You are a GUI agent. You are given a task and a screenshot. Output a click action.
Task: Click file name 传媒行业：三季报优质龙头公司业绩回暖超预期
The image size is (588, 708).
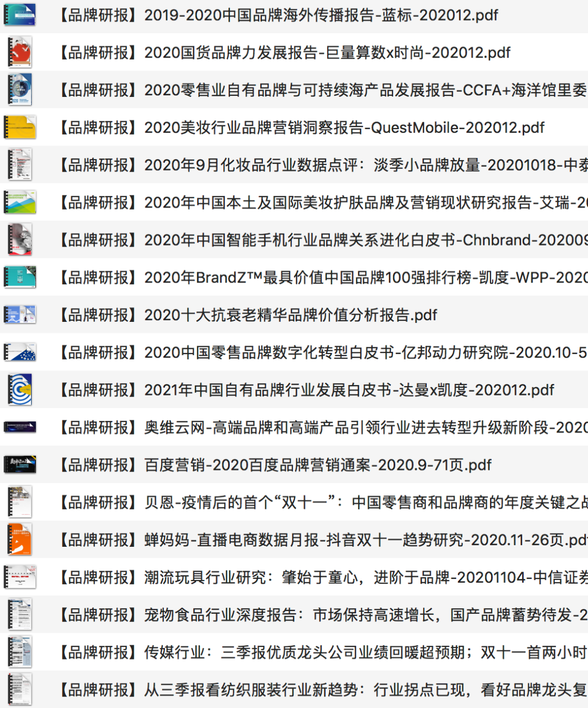(x=322, y=652)
